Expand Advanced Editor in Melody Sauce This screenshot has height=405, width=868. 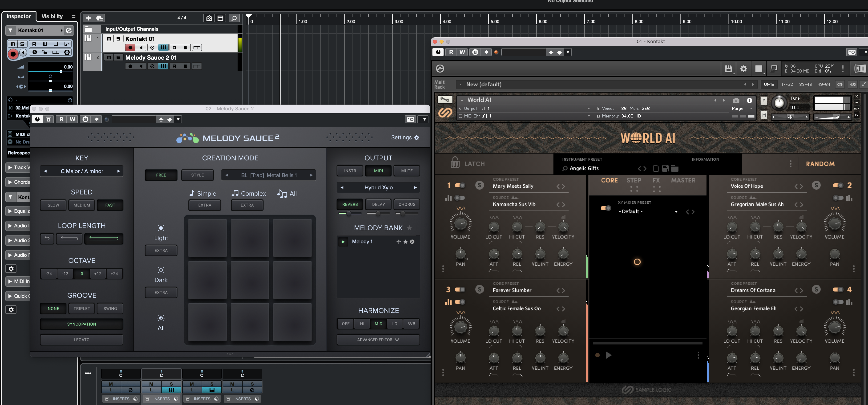click(x=378, y=340)
